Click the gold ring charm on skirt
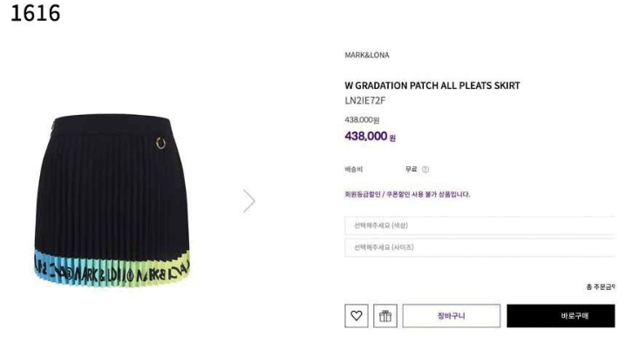The width and height of the screenshot is (626, 364). tap(160, 143)
